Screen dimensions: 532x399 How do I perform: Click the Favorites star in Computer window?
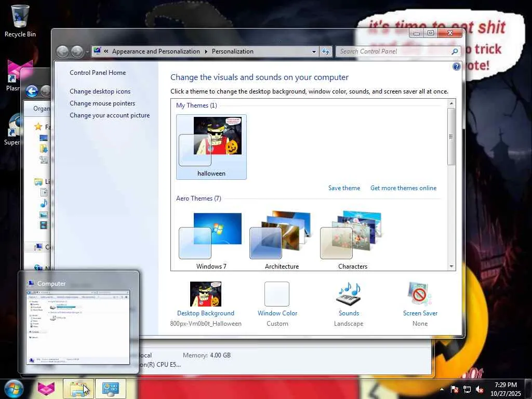point(38,127)
